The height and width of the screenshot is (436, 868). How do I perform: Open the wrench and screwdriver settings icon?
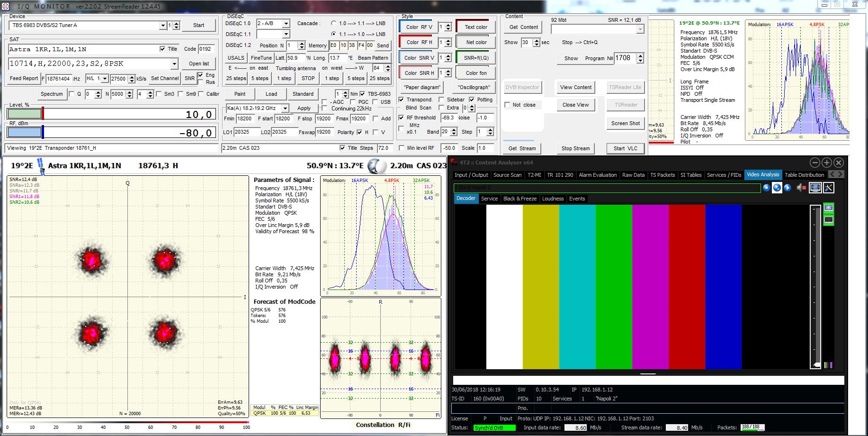point(828,188)
